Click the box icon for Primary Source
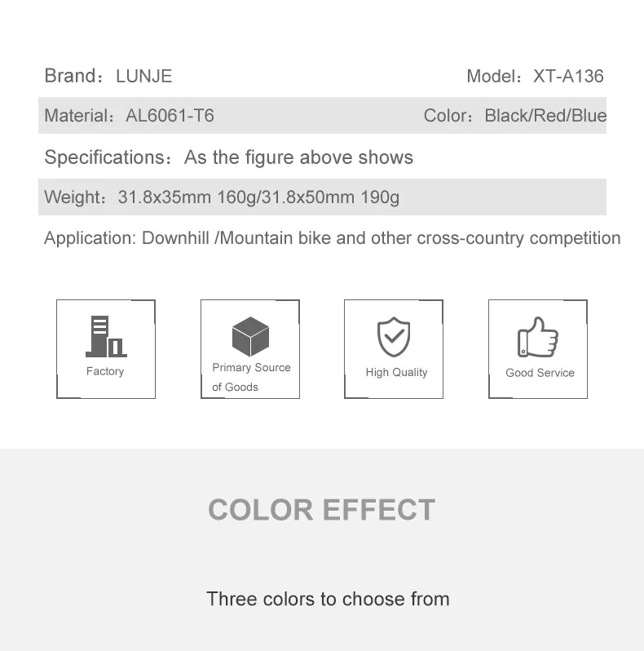Image resolution: width=644 pixels, height=651 pixels. tap(250, 336)
